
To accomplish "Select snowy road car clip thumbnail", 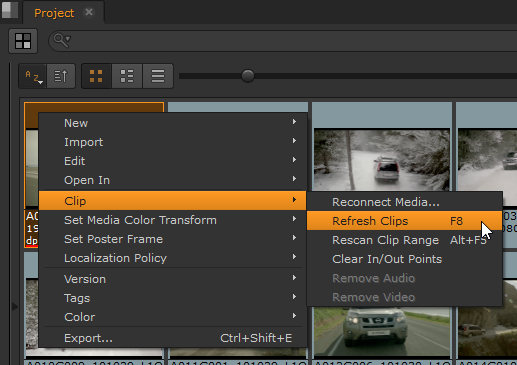I will pos(382,159).
